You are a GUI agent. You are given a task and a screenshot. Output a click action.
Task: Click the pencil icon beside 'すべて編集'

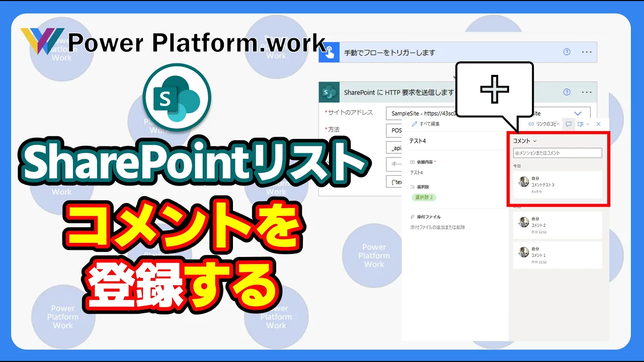(x=414, y=124)
